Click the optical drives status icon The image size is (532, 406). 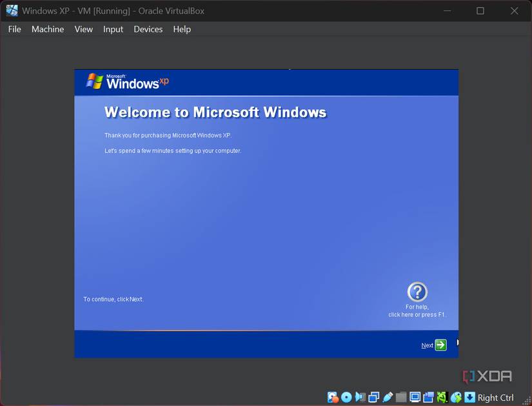[346, 397]
